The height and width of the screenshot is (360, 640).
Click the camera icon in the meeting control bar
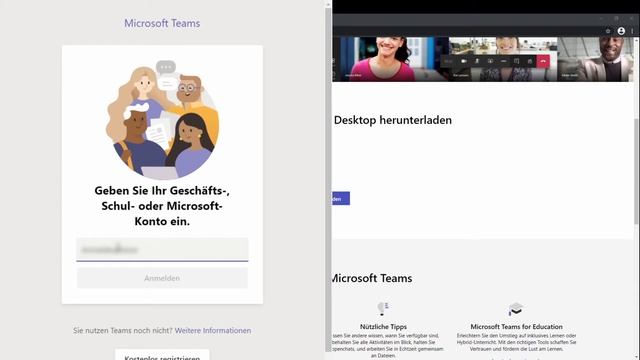click(464, 61)
